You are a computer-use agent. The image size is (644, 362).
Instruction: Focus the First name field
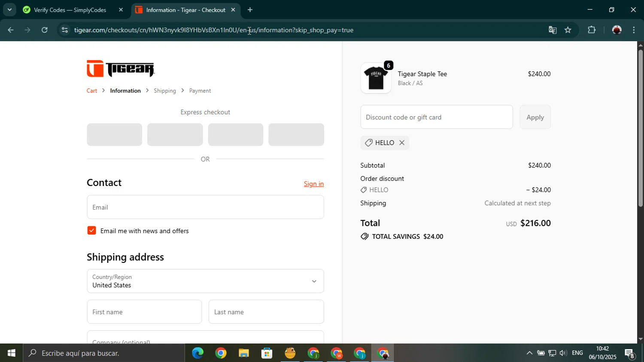144,312
